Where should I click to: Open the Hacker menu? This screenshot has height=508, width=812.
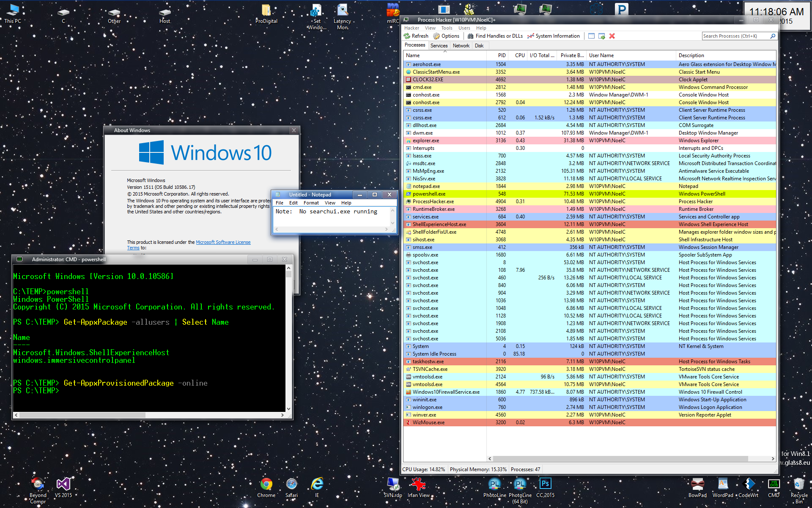tap(411, 28)
